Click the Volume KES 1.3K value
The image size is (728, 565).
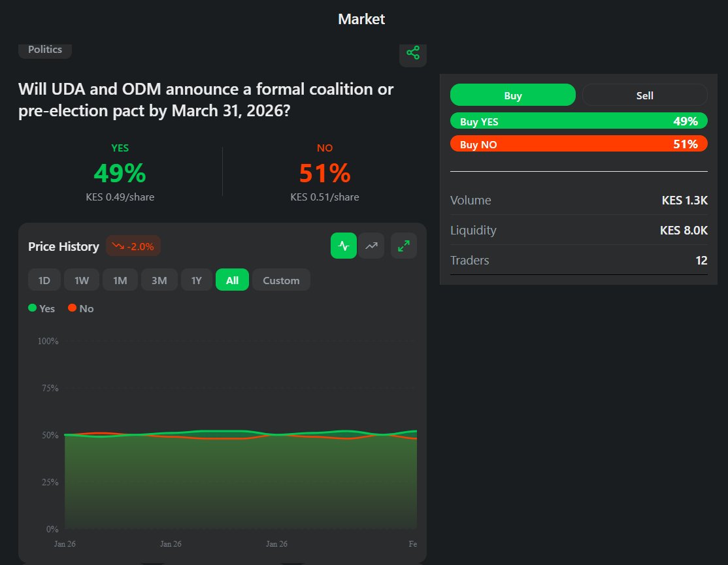[684, 201]
